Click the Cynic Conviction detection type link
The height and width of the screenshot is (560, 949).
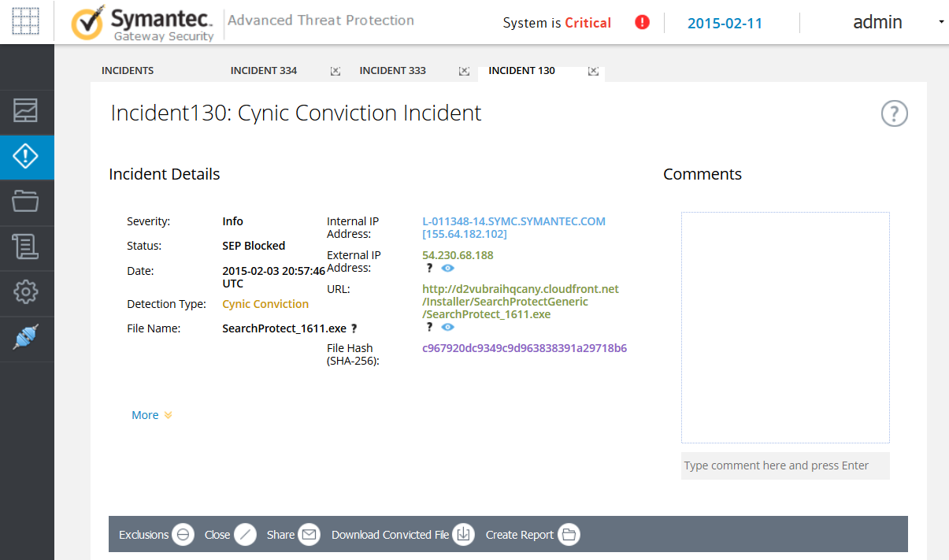point(265,304)
